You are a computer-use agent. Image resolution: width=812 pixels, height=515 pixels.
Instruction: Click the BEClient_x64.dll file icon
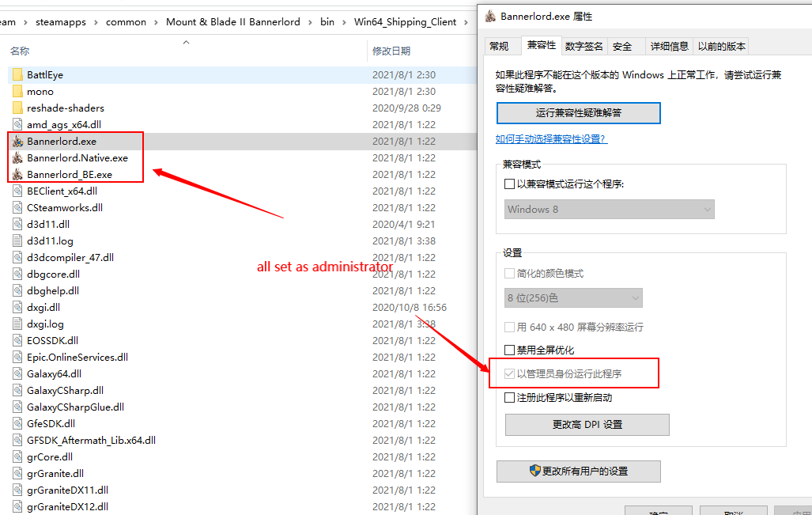tap(17, 191)
